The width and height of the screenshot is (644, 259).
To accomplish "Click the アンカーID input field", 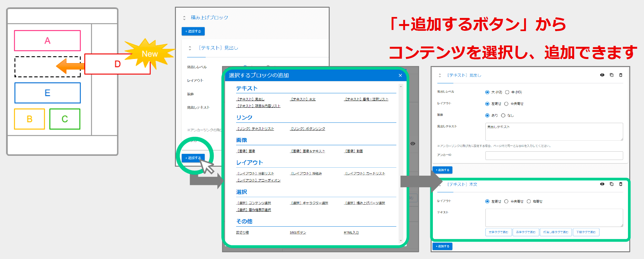I will click(x=554, y=155).
